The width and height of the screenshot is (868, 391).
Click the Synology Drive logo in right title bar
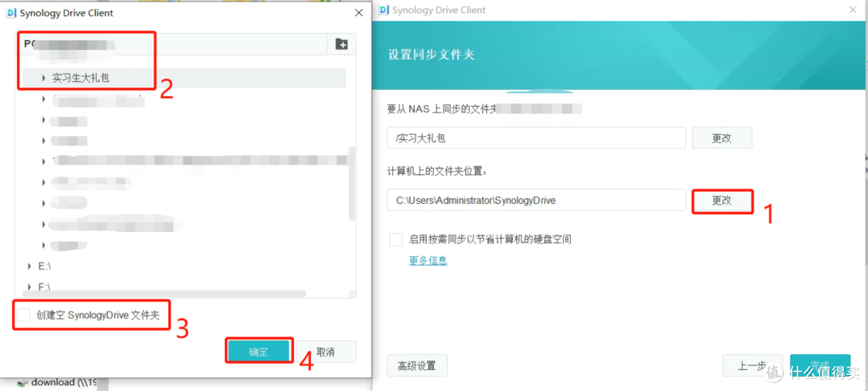tap(383, 10)
